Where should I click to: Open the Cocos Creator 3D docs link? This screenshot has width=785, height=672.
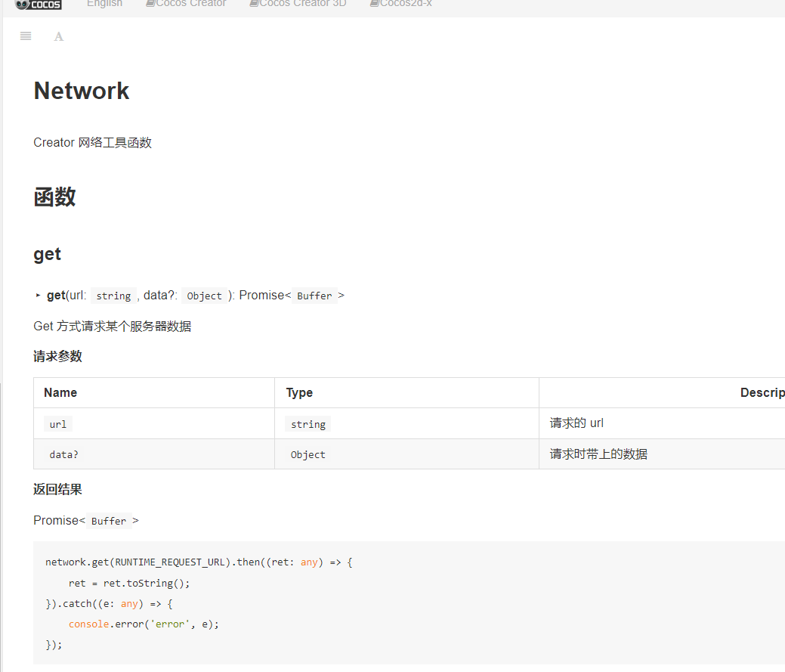pos(302,4)
